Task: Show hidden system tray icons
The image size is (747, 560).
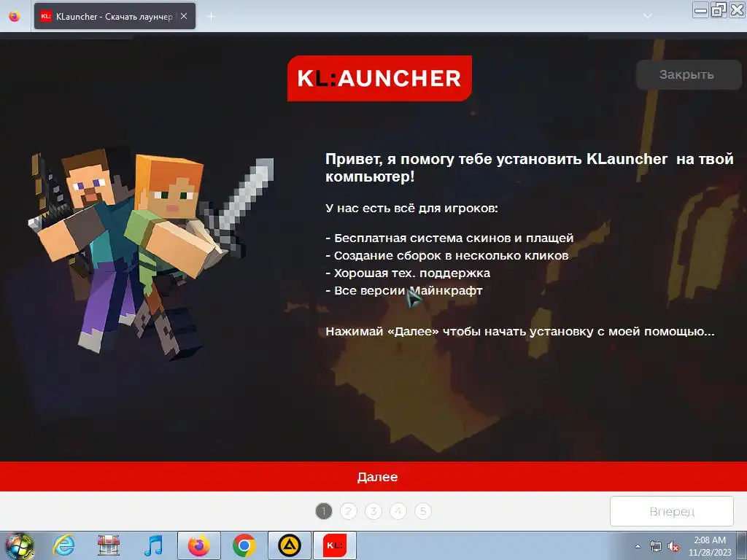Action: (x=638, y=546)
